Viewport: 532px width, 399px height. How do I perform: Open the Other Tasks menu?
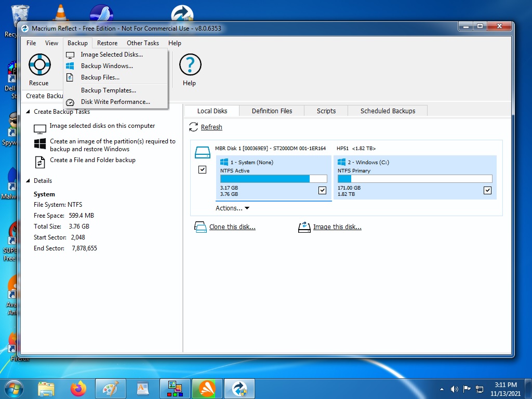(x=143, y=43)
